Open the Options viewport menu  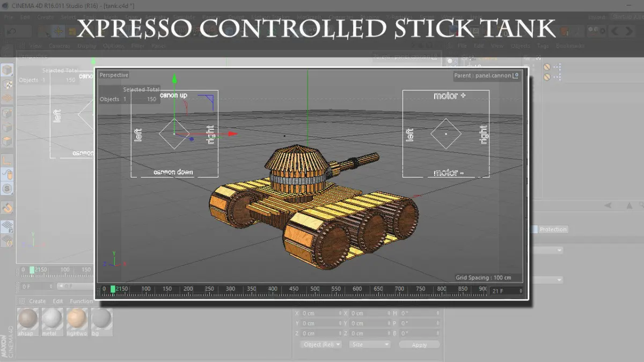click(x=114, y=46)
